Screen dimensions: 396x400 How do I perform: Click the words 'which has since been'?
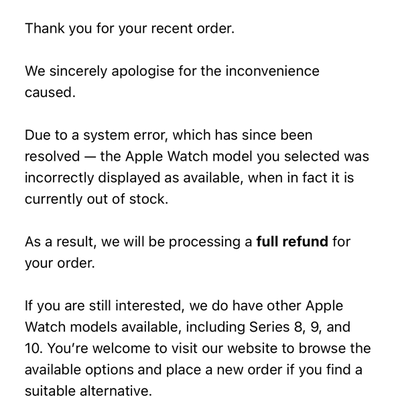[x=242, y=135]
